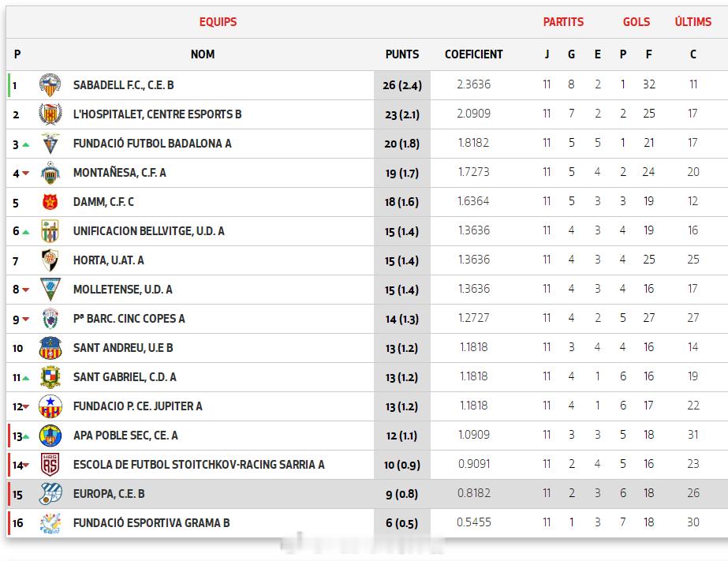This screenshot has width=728, height=561.
Task: Click Sant Gabriel C.D. A crest
Action: (x=50, y=378)
